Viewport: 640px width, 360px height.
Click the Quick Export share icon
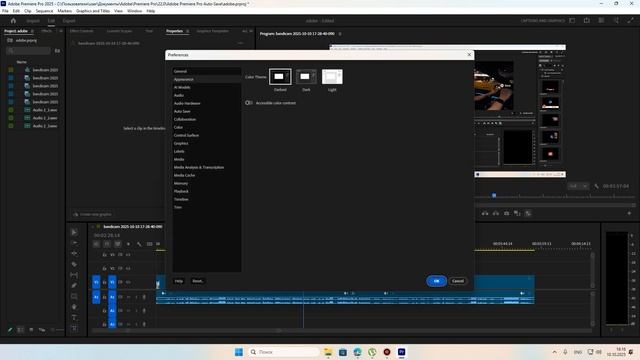[587, 20]
